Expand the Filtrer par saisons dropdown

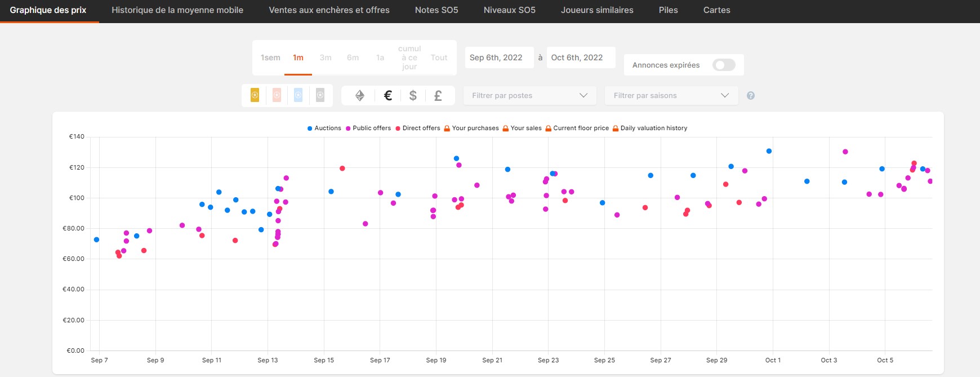(671, 96)
